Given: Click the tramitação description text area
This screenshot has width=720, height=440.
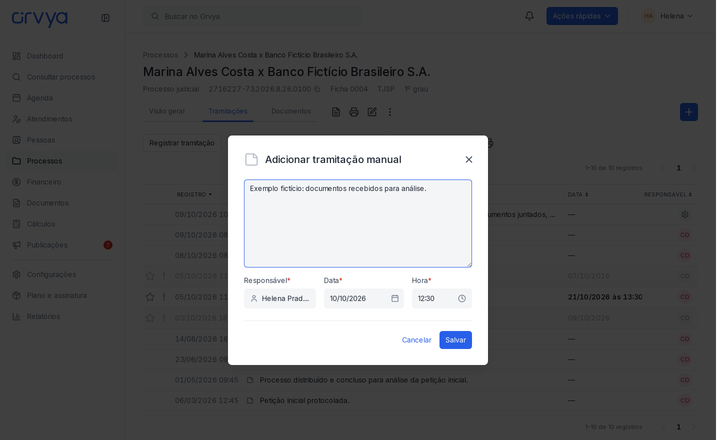Looking at the screenshot, I should (x=358, y=223).
